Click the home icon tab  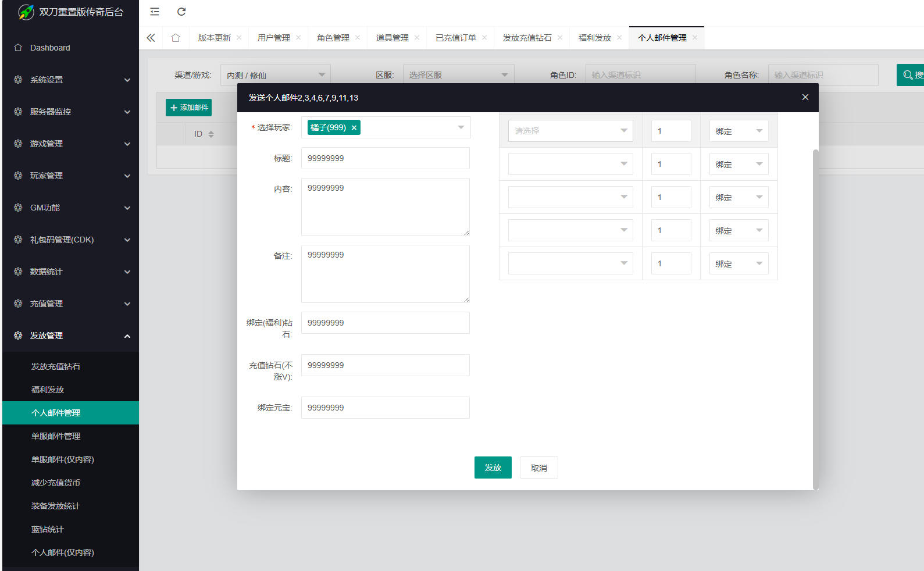point(176,38)
